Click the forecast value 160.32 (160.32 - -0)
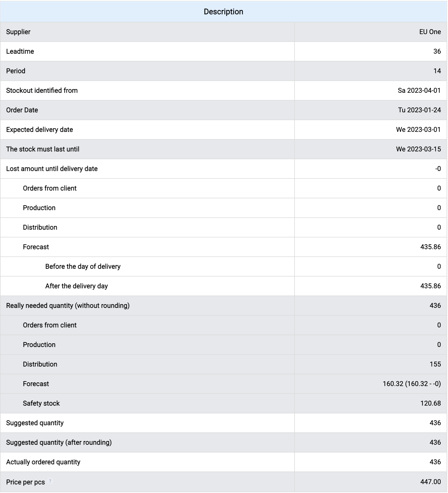Viewport: 448px width, 493px height. 411,384
